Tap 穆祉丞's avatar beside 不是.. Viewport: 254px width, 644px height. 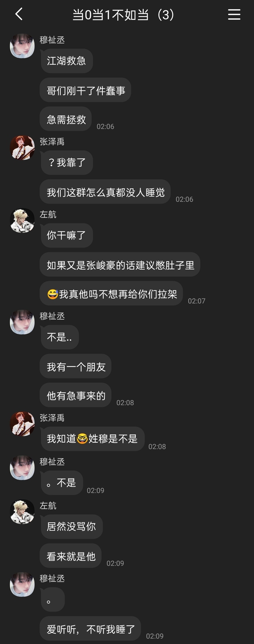click(22, 322)
